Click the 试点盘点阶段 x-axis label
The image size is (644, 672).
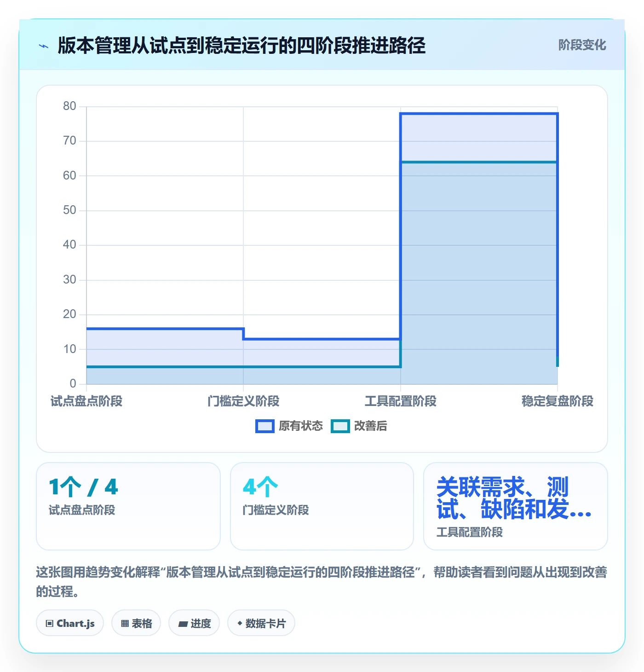86,401
